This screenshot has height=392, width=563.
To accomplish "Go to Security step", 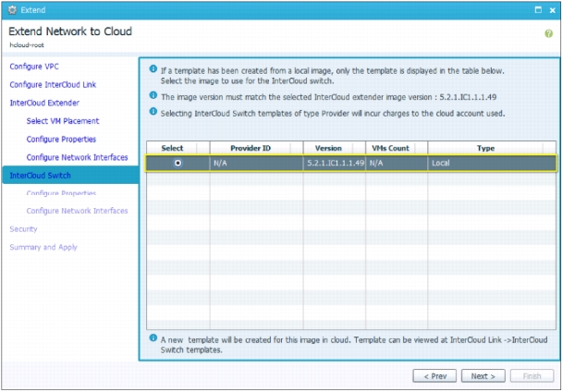I will pos(23,229).
